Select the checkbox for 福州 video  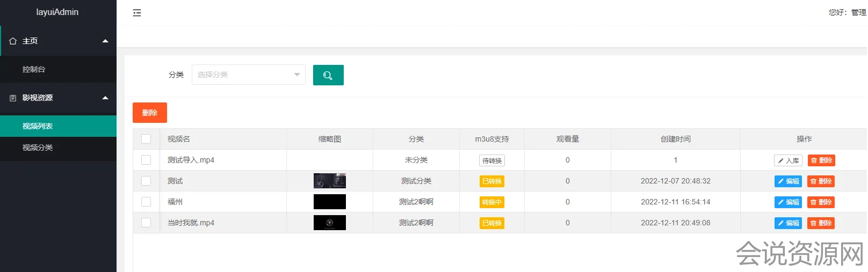(x=146, y=202)
